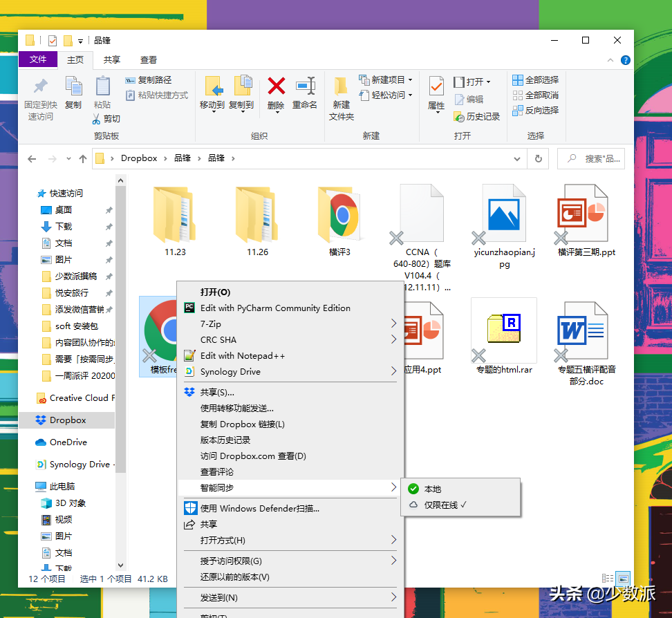The height and width of the screenshot is (618, 672).
Task: Collapse the ribbon with the chevron
Action: coord(610,60)
